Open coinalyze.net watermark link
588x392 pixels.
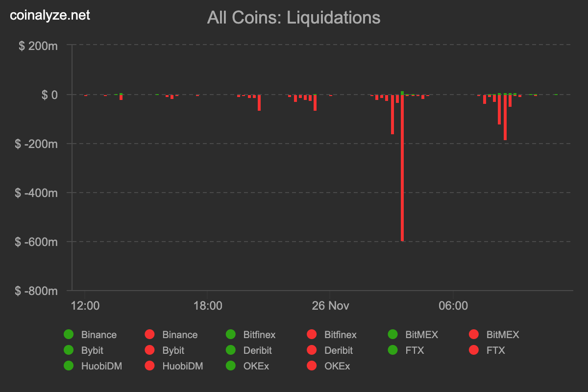coord(50,15)
